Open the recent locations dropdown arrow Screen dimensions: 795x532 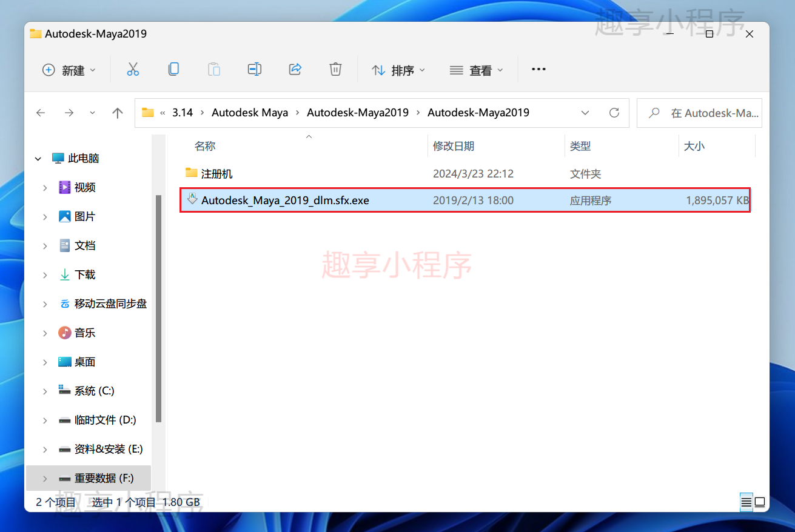click(x=92, y=113)
